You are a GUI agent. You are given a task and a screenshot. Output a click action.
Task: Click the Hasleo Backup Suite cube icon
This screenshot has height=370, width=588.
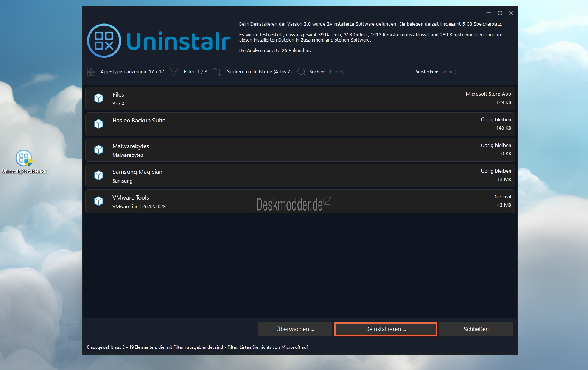99,124
